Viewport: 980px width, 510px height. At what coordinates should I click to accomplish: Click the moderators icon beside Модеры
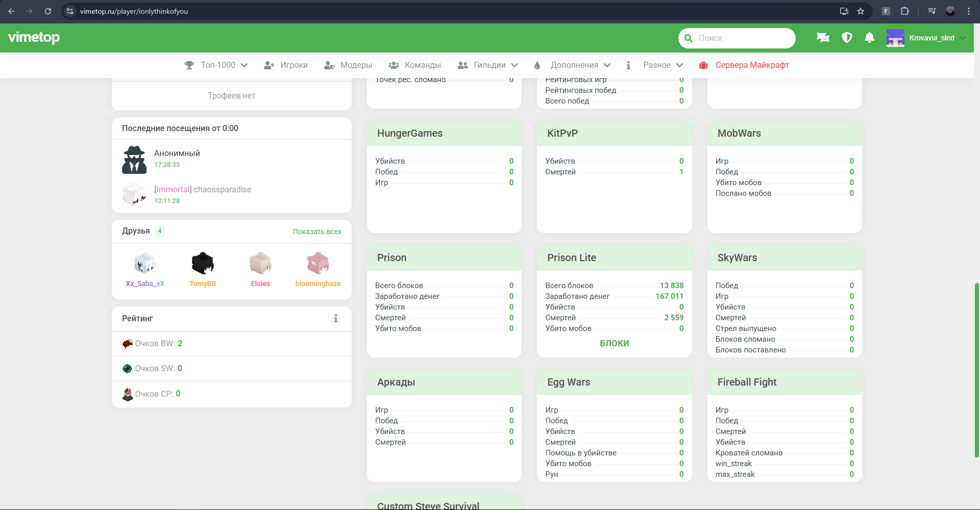tap(329, 65)
